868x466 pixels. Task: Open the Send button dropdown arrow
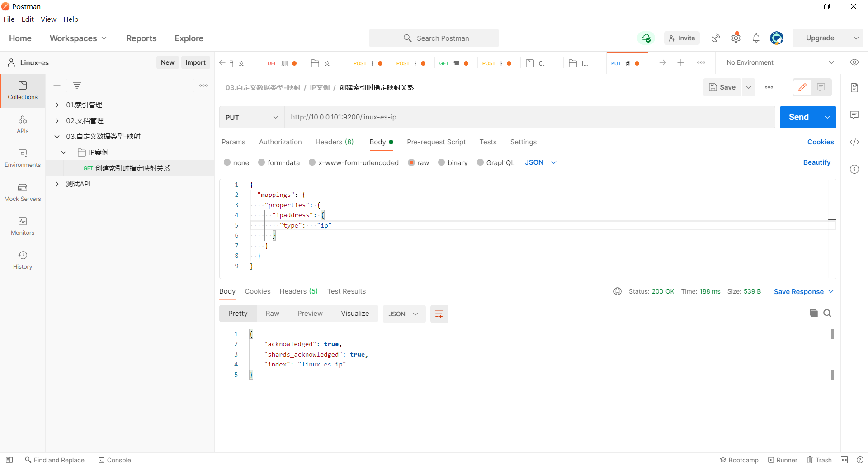coord(827,117)
